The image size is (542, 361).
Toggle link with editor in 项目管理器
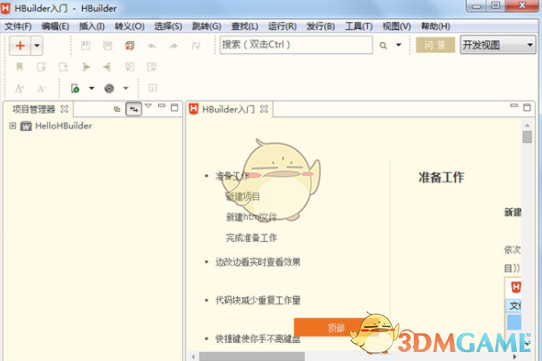coord(133,109)
